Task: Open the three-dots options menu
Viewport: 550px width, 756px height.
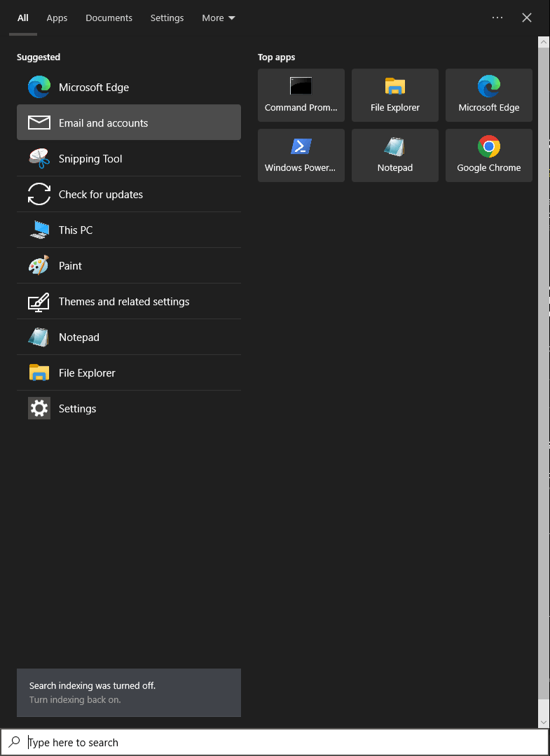Action: tap(497, 17)
